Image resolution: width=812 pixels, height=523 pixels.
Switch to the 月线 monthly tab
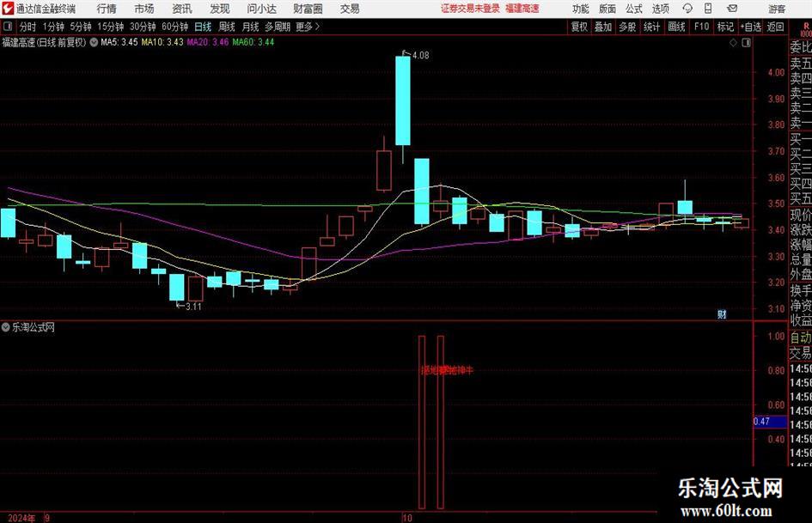tap(250, 27)
